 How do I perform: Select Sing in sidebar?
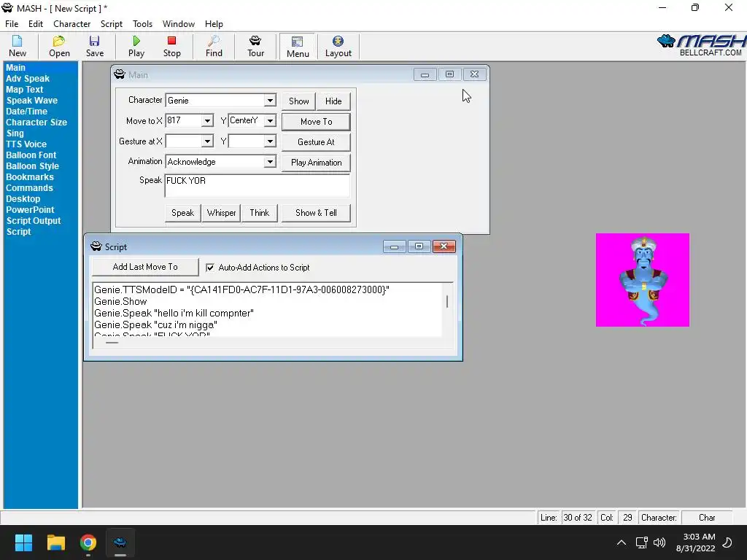coord(15,133)
